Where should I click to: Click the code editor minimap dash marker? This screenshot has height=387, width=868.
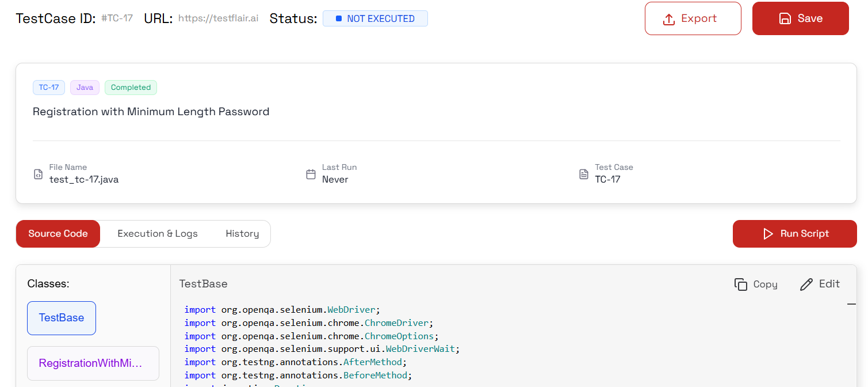click(x=852, y=305)
